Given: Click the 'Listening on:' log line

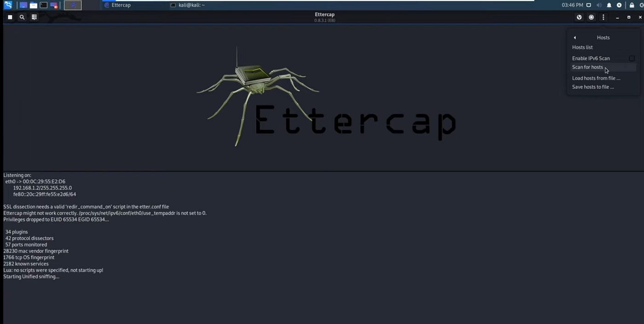Looking at the screenshot, I should coord(17,175).
